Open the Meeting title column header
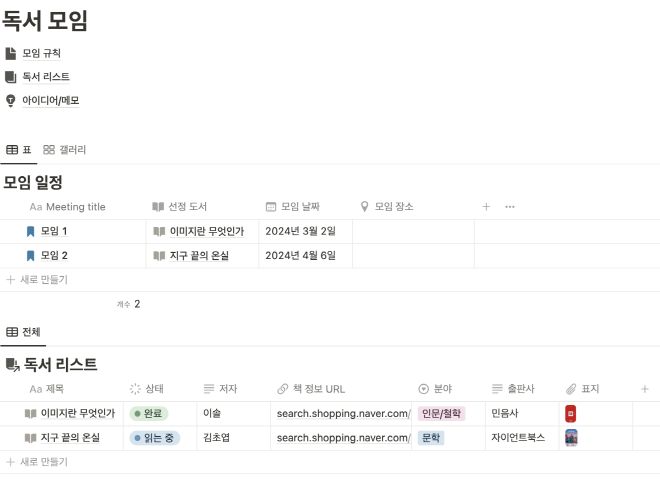Viewport: 660px width, 481px height. (67, 207)
